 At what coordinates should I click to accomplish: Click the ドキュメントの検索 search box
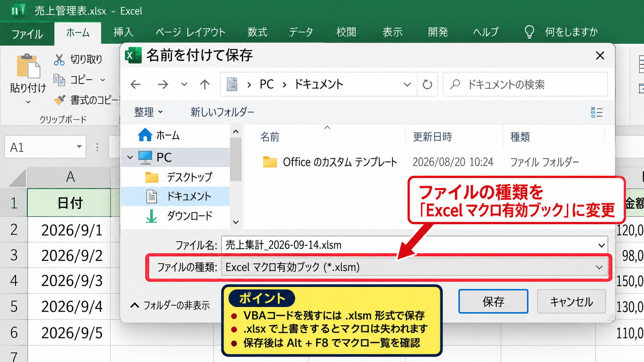(525, 84)
